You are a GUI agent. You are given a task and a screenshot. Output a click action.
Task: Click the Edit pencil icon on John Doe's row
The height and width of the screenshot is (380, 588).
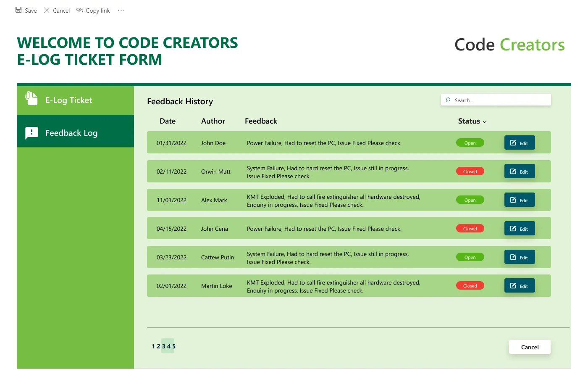[x=513, y=142]
